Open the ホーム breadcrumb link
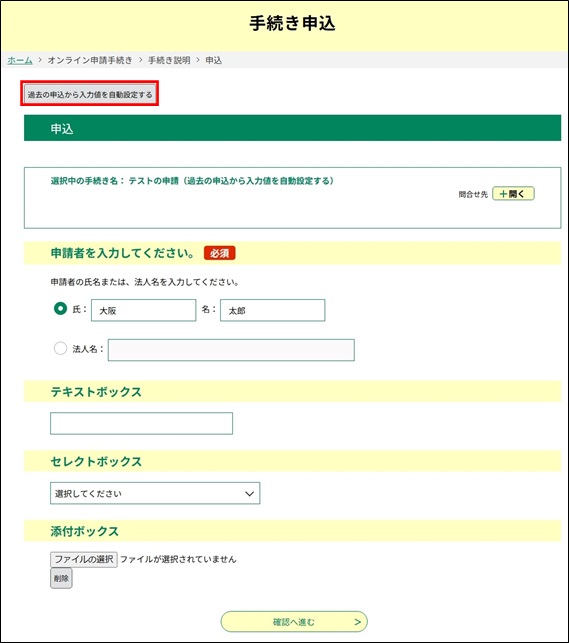 (x=20, y=60)
